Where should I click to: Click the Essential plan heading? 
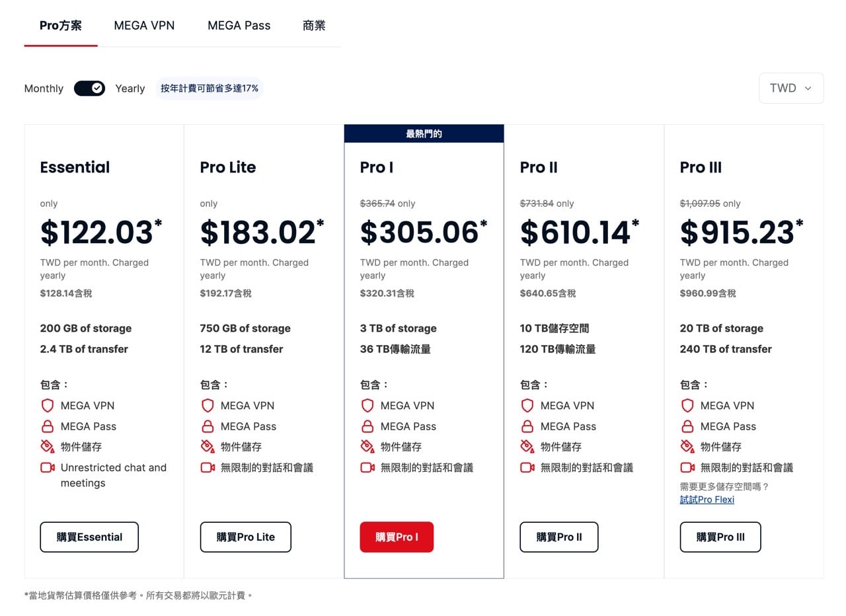[75, 167]
